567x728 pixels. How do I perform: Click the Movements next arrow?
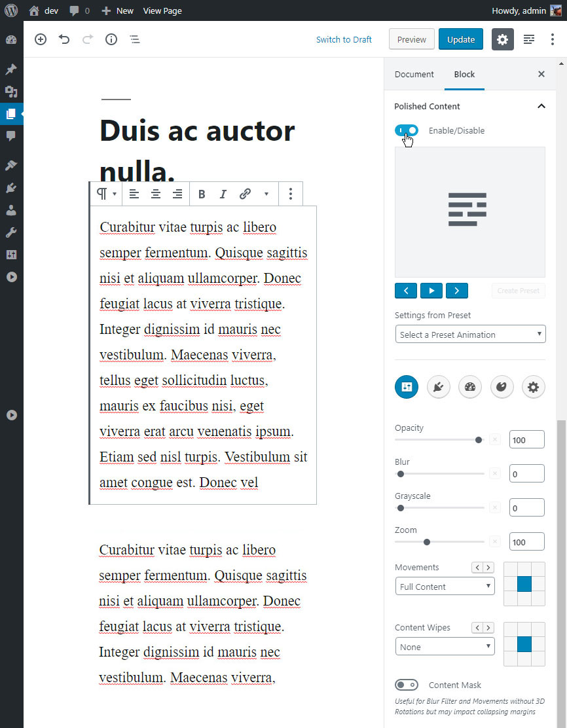pos(488,568)
